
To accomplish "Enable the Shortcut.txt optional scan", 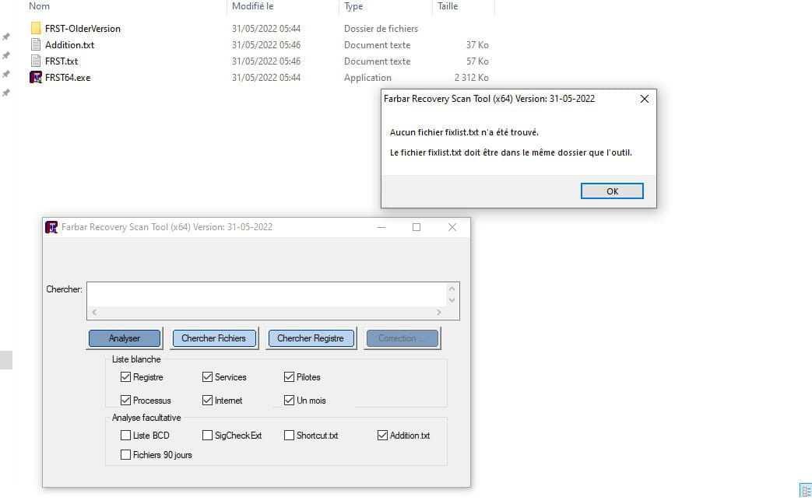I will [x=289, y=436].
